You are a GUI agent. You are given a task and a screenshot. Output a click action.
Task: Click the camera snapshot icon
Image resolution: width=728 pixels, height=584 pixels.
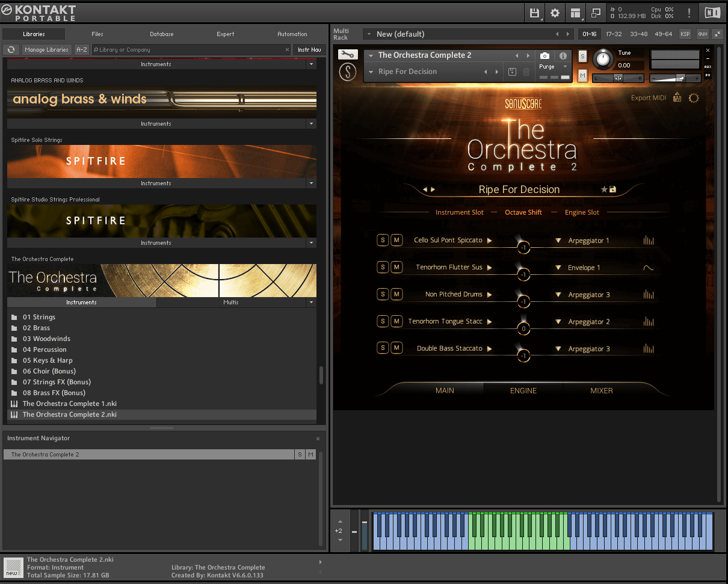[544, 55]
